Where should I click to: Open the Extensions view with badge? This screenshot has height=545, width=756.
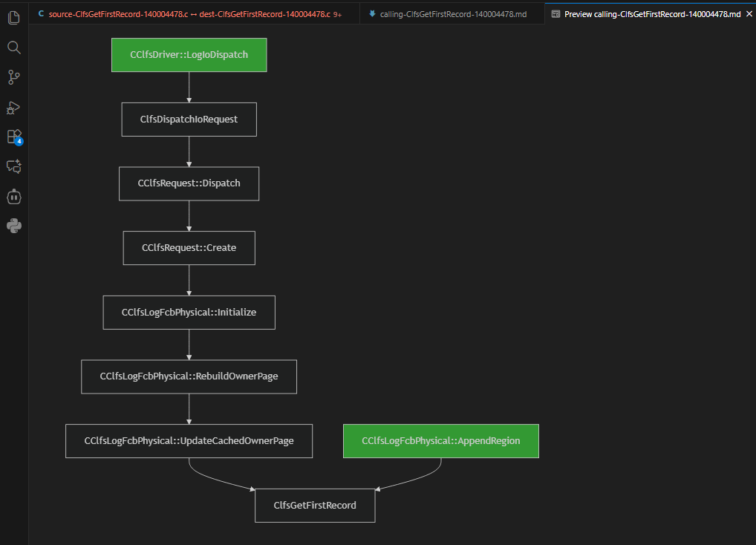[x=13, y=137]
